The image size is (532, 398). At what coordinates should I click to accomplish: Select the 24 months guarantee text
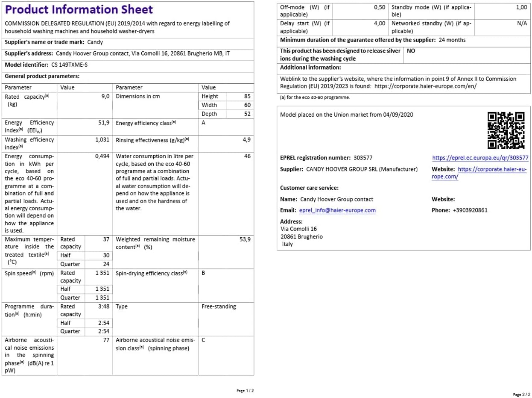(x=452, y=40)
